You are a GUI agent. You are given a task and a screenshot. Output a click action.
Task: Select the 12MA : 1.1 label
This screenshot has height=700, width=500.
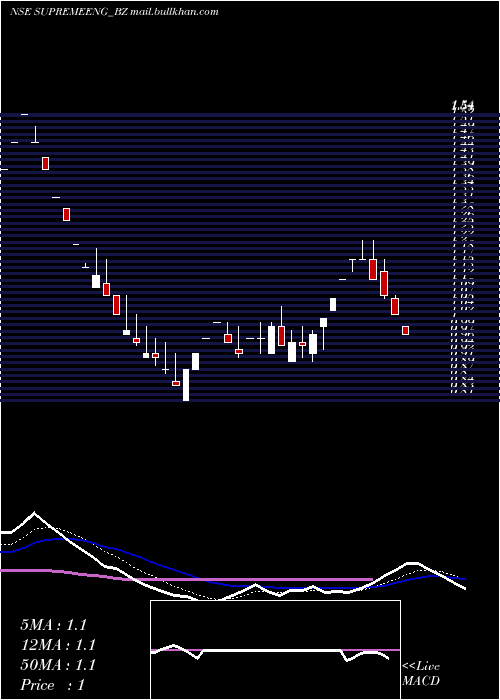click(58, 645)
